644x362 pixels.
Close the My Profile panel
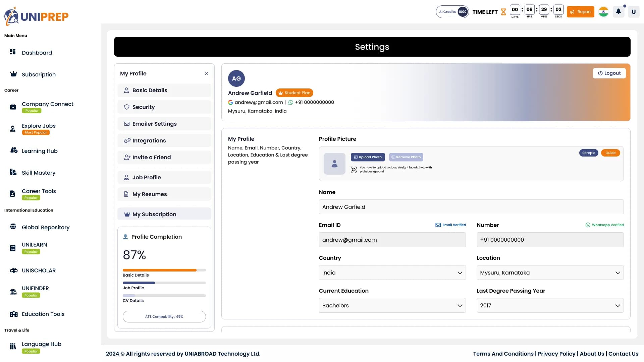coord(207,73)
